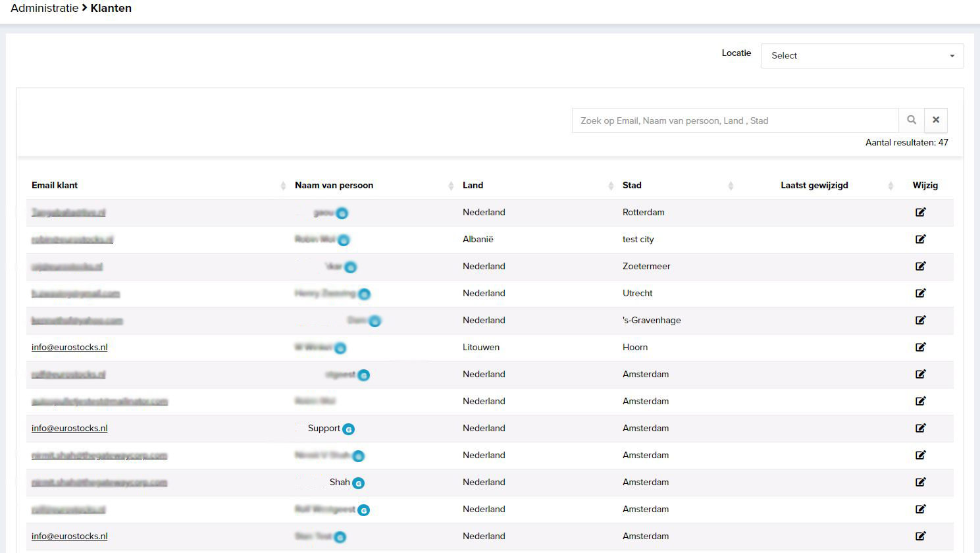Image resolution: width=980 pixels, height=553 pixels.
Task: Edit the Hoorn customer record
Action: coord(921,347)
